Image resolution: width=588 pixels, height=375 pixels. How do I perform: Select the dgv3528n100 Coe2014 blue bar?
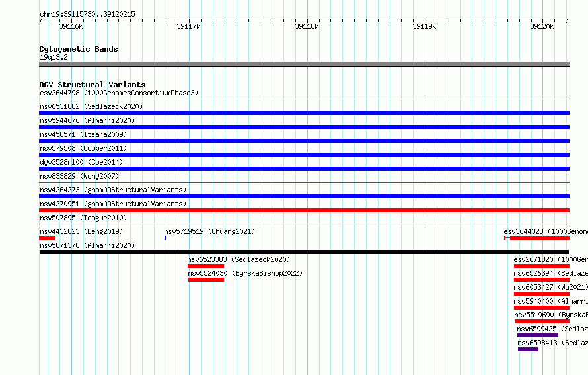point(304,169)
